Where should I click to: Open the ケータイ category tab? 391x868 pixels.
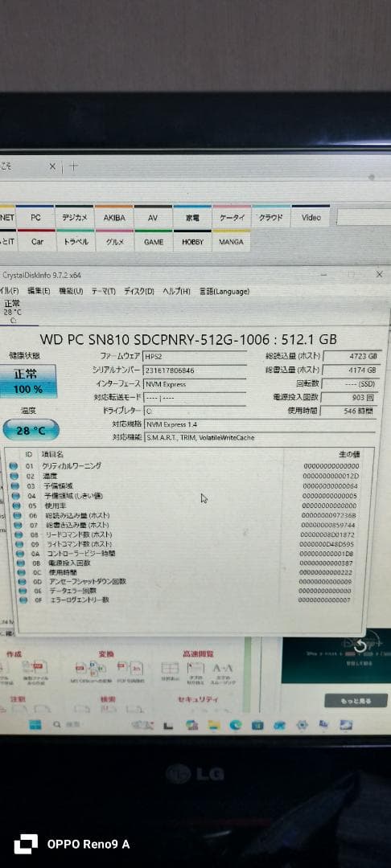232,218
